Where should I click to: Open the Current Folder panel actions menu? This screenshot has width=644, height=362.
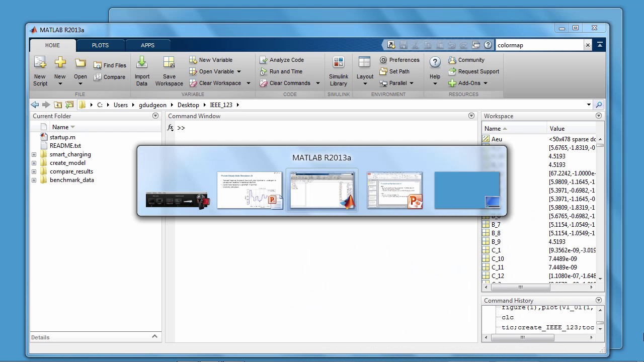click(x=155, y=116)
